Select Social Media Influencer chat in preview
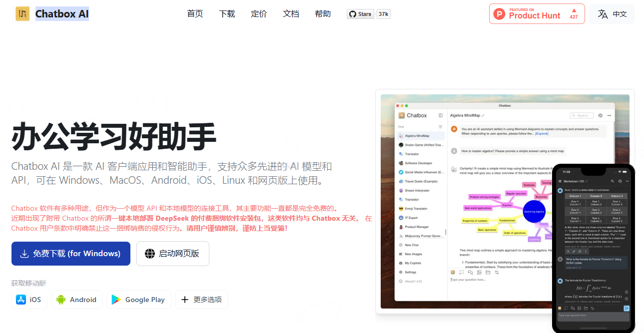The image size is (644, 333). [x=420, y=172]
